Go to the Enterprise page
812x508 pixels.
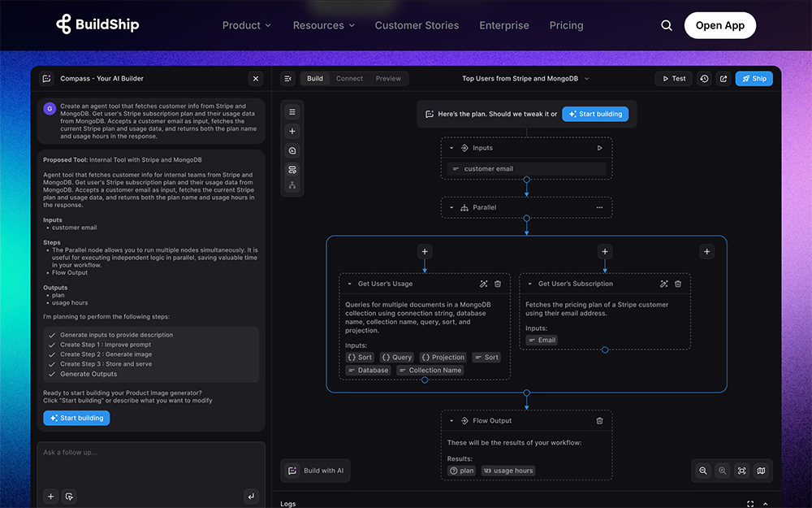[504, 25]
